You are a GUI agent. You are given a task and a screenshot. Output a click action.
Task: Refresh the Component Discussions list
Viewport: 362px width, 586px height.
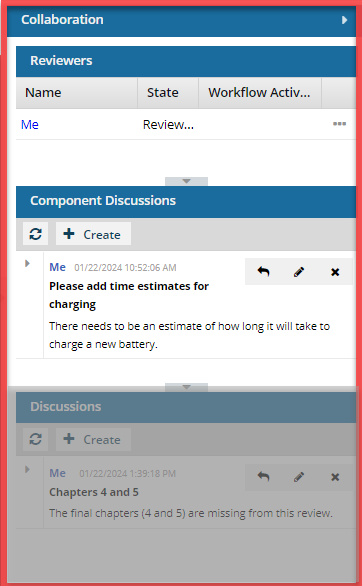(x=35, y=234)
